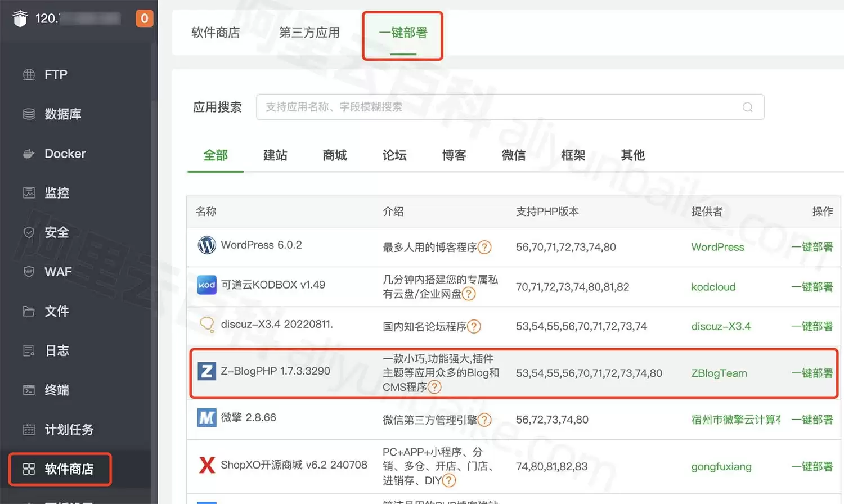The image size is (844, 504).
Task: Click the FTP globe icon
Action: click(29, 75)
